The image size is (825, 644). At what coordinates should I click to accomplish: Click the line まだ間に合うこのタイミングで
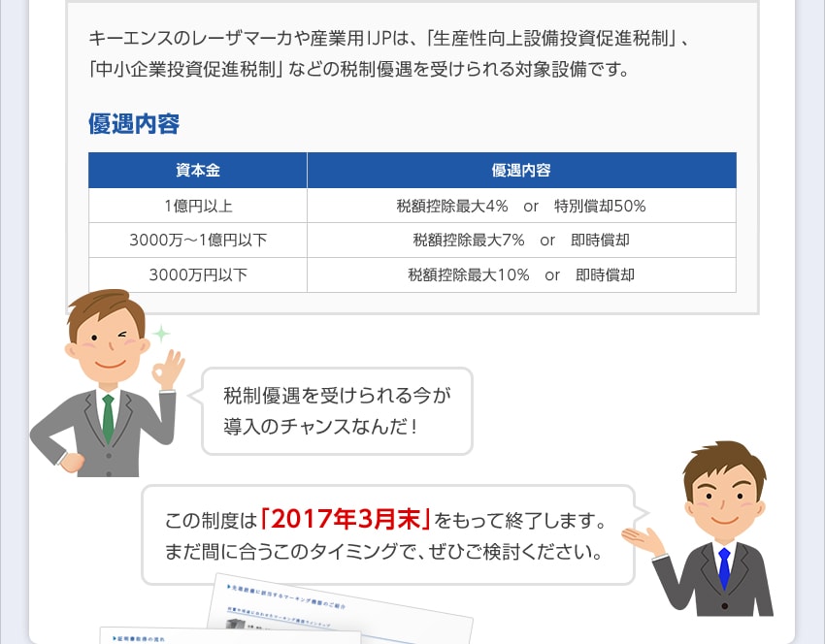[x=383, y=556]
